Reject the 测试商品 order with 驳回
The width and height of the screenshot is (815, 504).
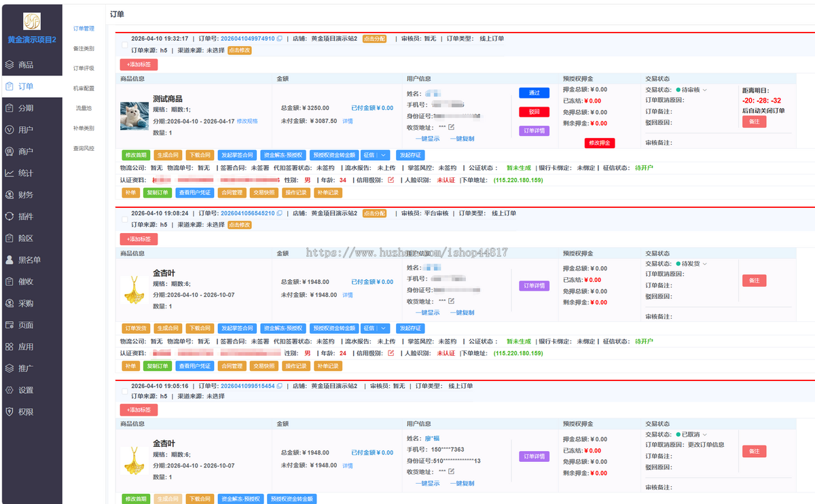[534, 111]
